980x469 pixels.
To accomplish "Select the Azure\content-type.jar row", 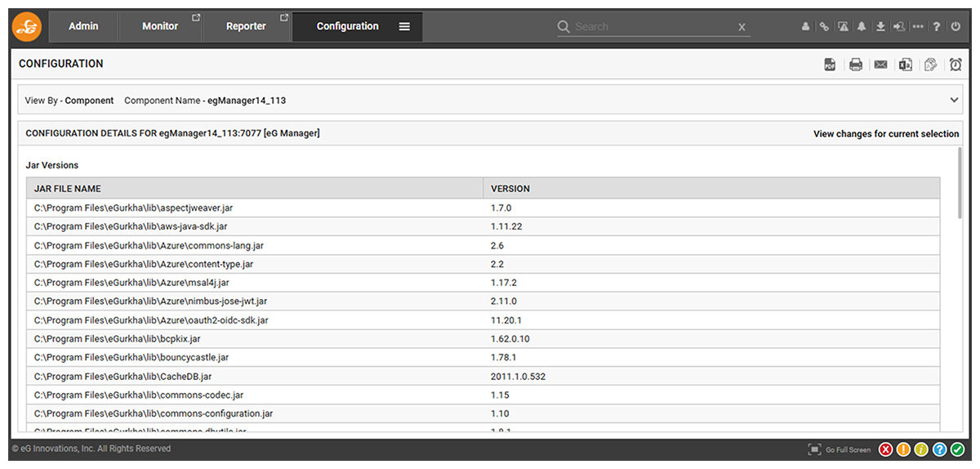I will click(483, 265).
